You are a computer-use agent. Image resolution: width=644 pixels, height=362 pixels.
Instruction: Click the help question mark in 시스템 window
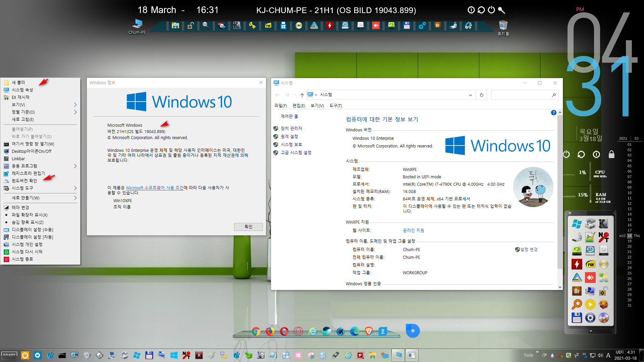pos(553,113)
